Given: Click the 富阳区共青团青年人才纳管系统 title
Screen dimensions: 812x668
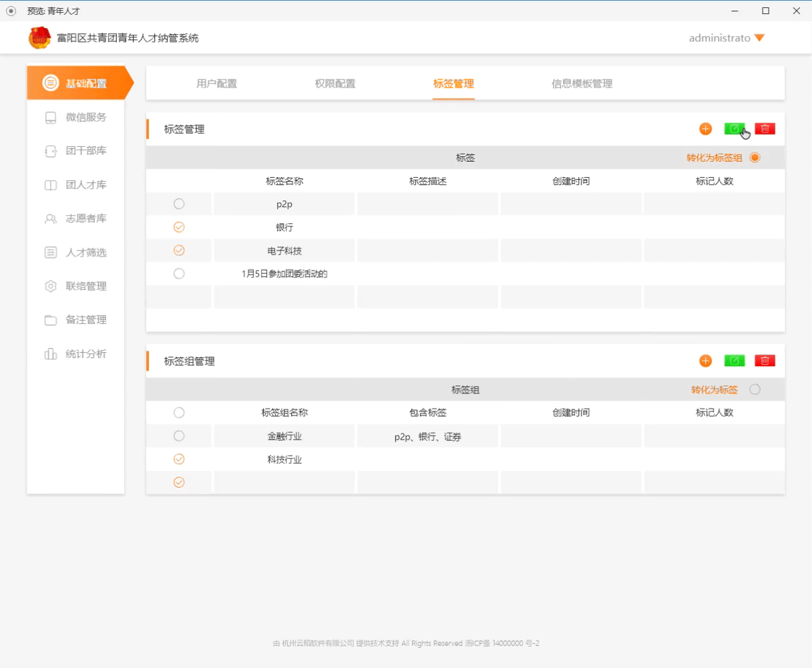Looking at the screenshot, I should coord(128,38).
